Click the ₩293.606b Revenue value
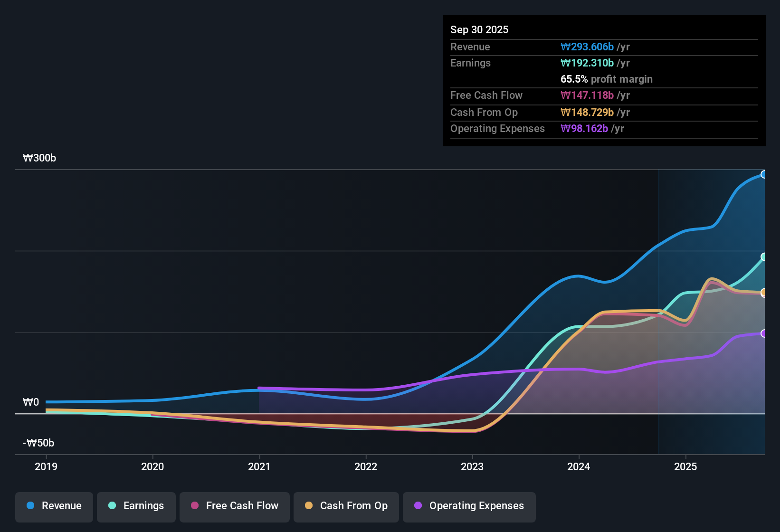This screenshot has height=532, width=780. [587, 47]
